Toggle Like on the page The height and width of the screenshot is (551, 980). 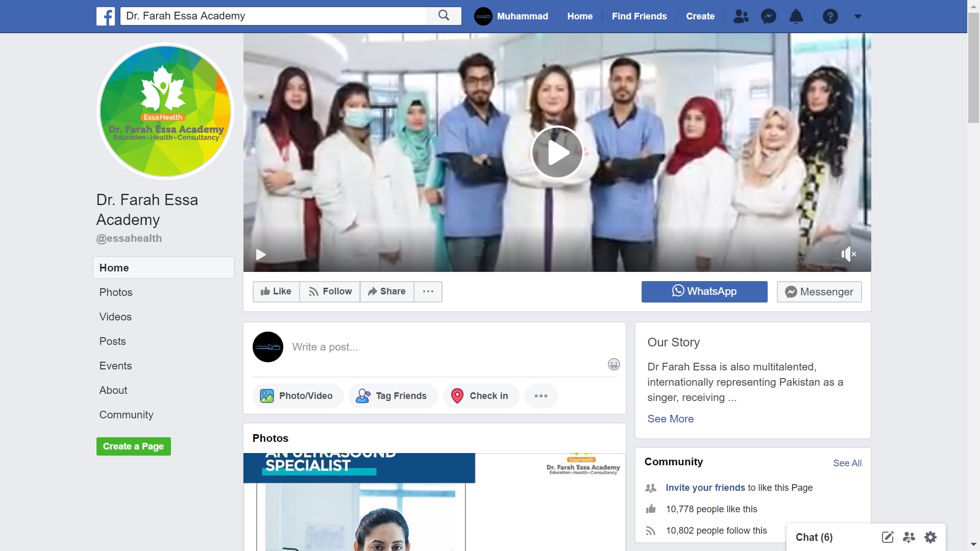(276, 291)
